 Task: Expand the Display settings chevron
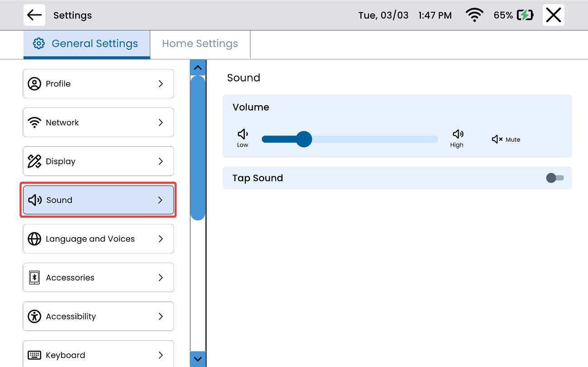pos(160,161)
